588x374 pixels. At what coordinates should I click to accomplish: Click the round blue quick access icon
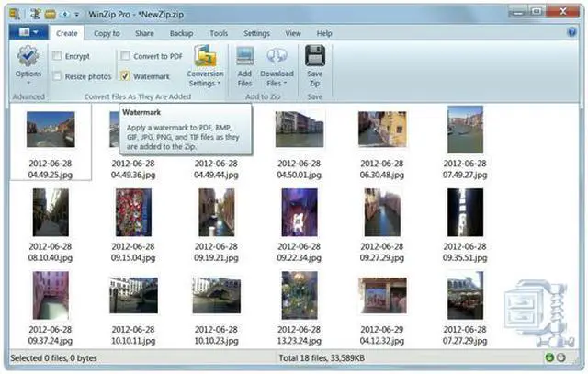(x=65, y=15)
